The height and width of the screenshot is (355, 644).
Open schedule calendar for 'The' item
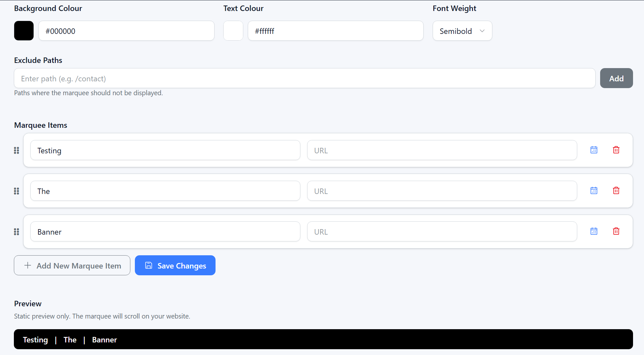[594, 191]
